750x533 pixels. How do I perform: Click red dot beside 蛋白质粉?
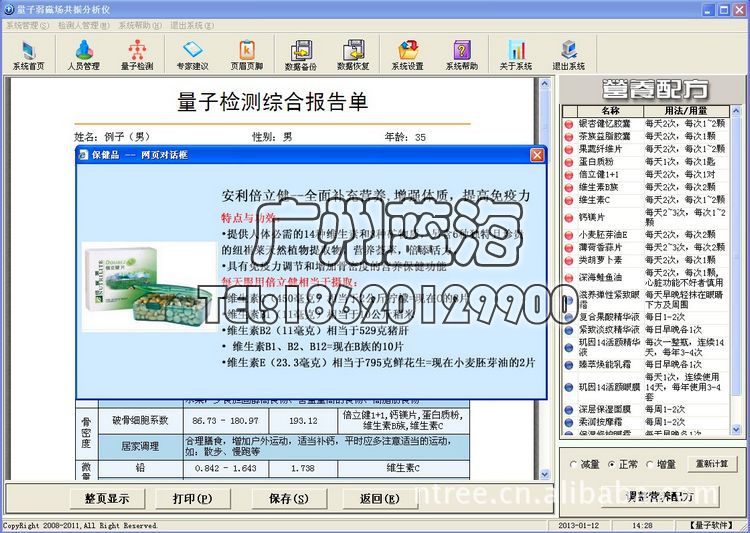coord(569,163)
